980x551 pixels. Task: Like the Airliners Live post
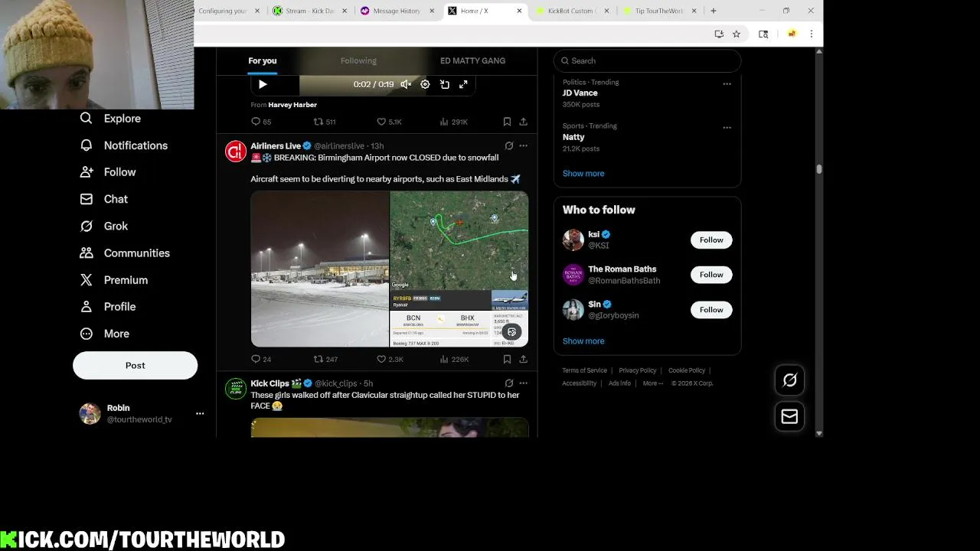pyautogui.click(x=390, y=359)
